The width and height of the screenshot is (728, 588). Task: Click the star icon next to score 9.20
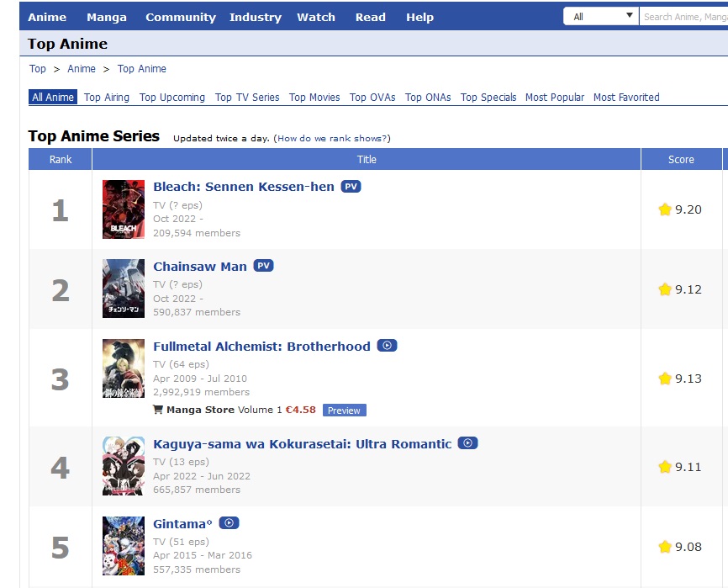tap(665, 209)
